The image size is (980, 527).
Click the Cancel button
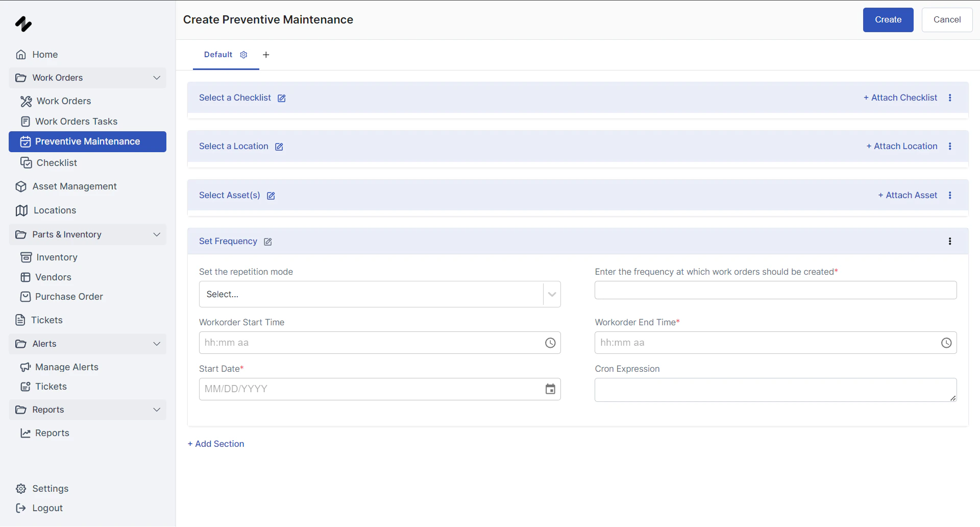[947, 20]
